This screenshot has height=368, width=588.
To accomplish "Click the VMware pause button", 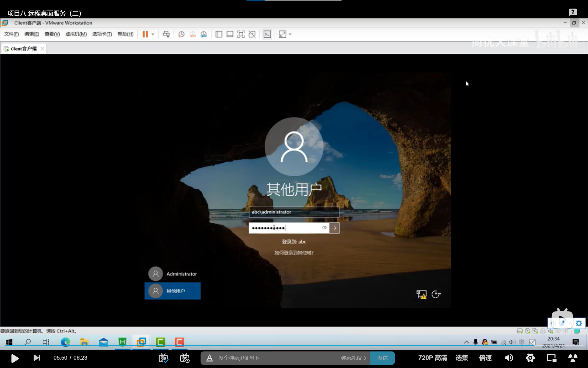I will [x=145, y=34].
